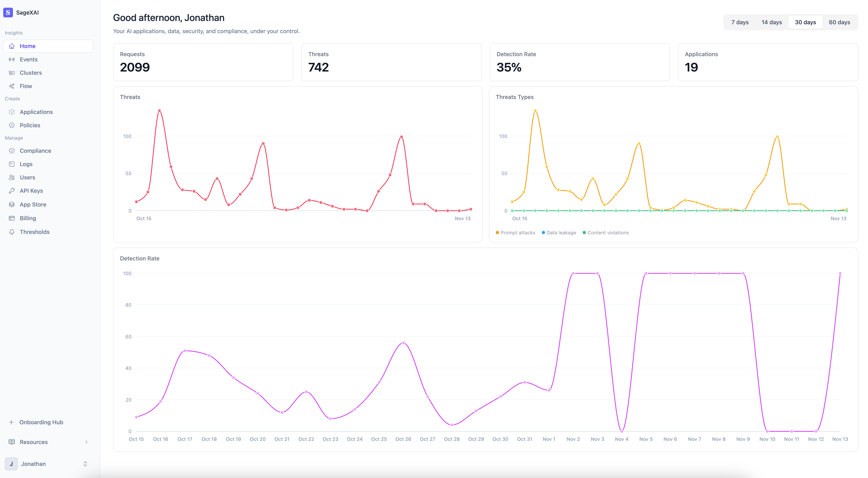Select the Flow sparkle icon
Viewport: 868px width, 478px height.
pos(12,86)
